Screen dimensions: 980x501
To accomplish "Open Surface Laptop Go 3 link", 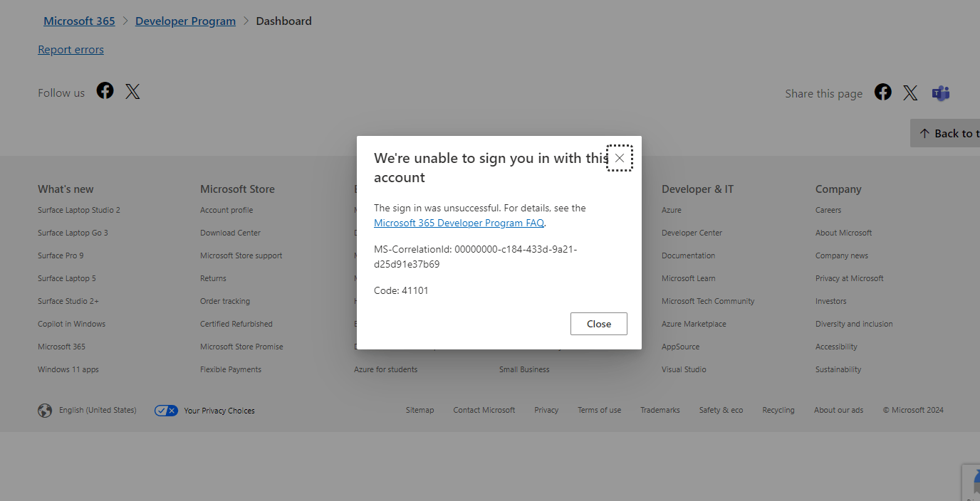I will 73,233.
